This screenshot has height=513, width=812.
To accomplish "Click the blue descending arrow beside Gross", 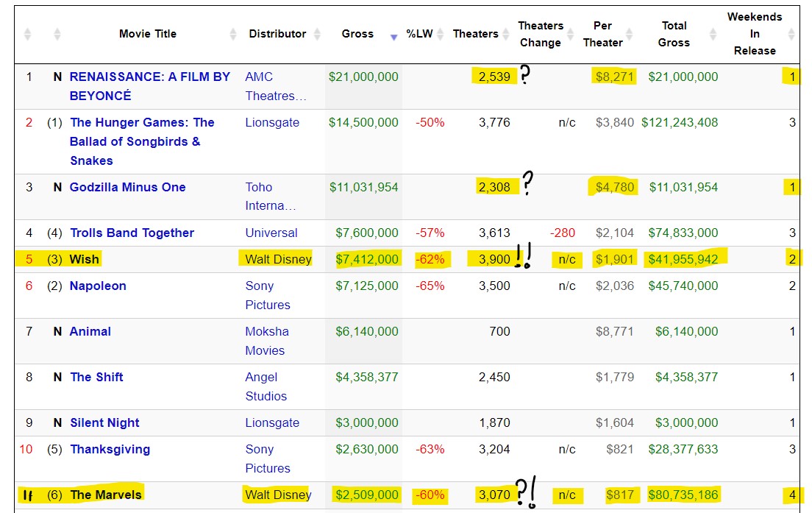I will pyautogui.click(x=394, y=36).
